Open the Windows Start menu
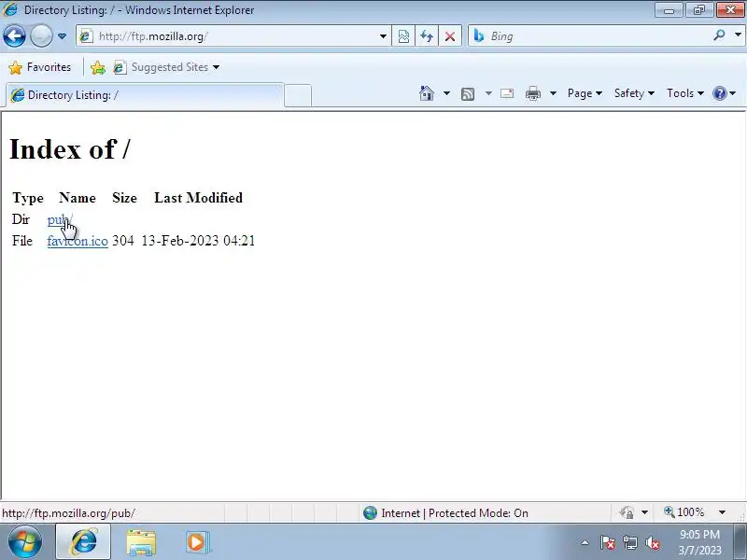This screenshot has height=560, width=747. [24, 542]
